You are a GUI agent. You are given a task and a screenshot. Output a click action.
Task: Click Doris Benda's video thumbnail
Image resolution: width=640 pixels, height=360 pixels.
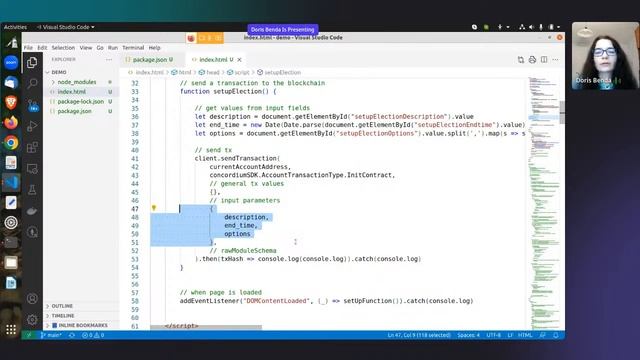605,56
